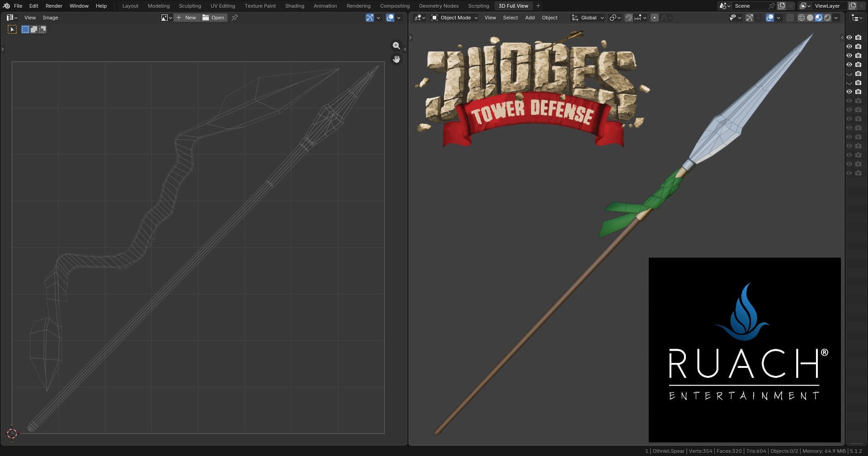Toggle proportional editing in the 3D viewport
The height and width of the screenshot is (456, 868).
654,18
